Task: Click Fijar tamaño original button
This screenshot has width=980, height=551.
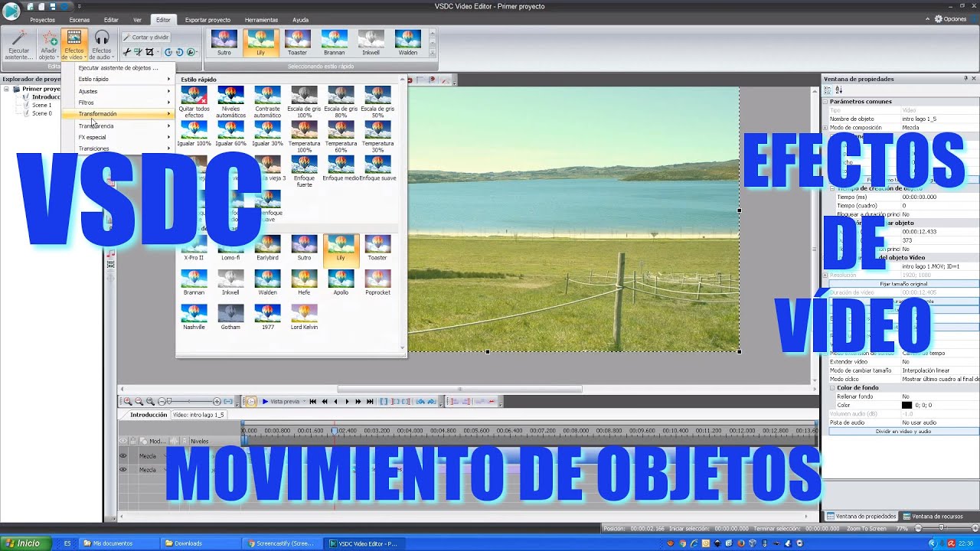Action: pos(903,284)
